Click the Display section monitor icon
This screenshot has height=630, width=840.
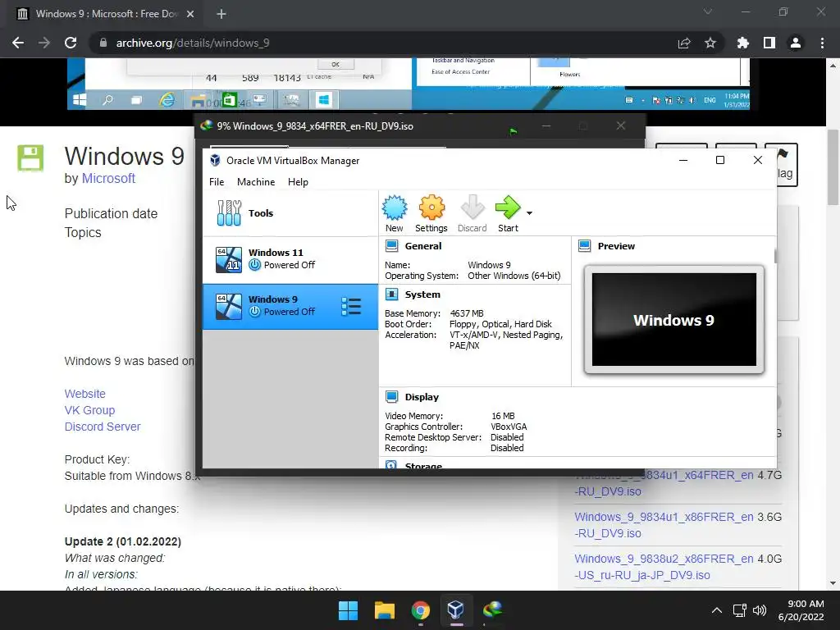(x=392, y=397)
